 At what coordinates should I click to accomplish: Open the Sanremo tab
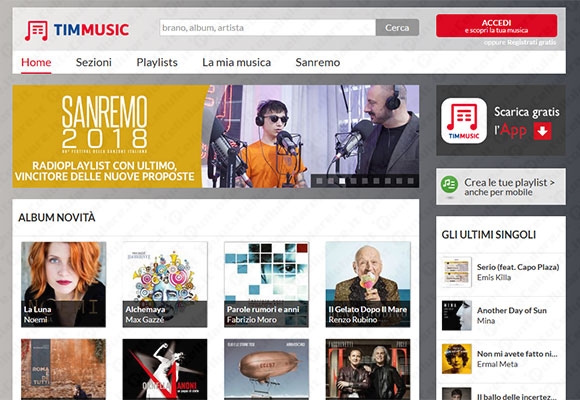318,62
